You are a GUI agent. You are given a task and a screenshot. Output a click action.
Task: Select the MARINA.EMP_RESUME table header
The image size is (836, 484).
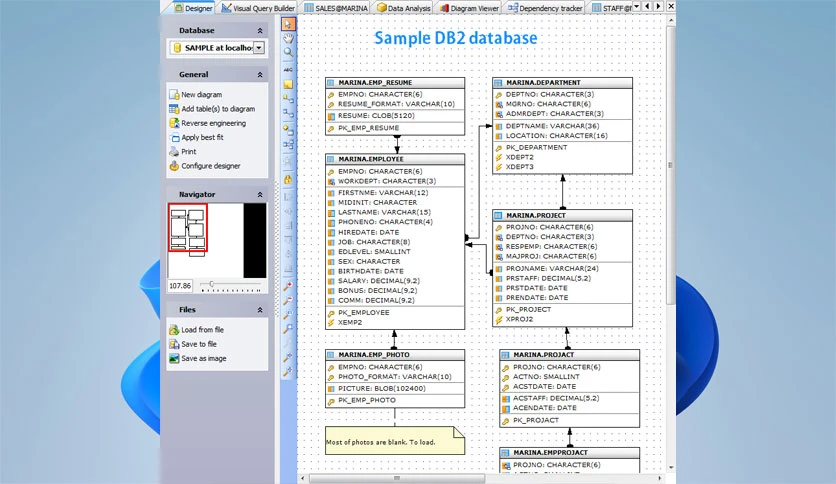coord(395,83)
